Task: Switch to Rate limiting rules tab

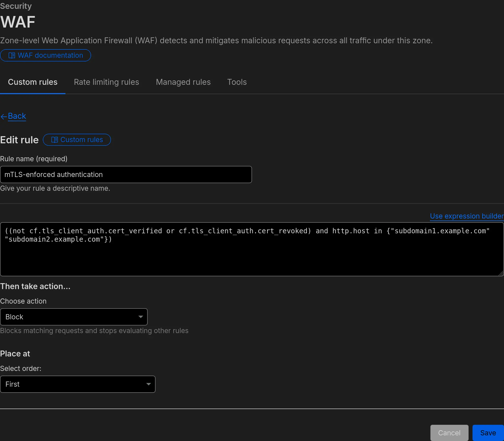Action: point(106,82)
